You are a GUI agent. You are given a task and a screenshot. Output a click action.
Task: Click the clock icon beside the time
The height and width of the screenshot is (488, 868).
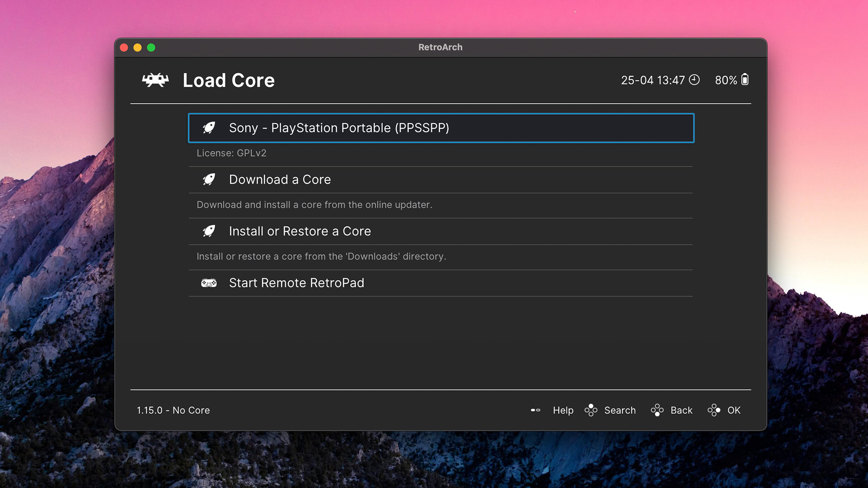tap(694, 80)
